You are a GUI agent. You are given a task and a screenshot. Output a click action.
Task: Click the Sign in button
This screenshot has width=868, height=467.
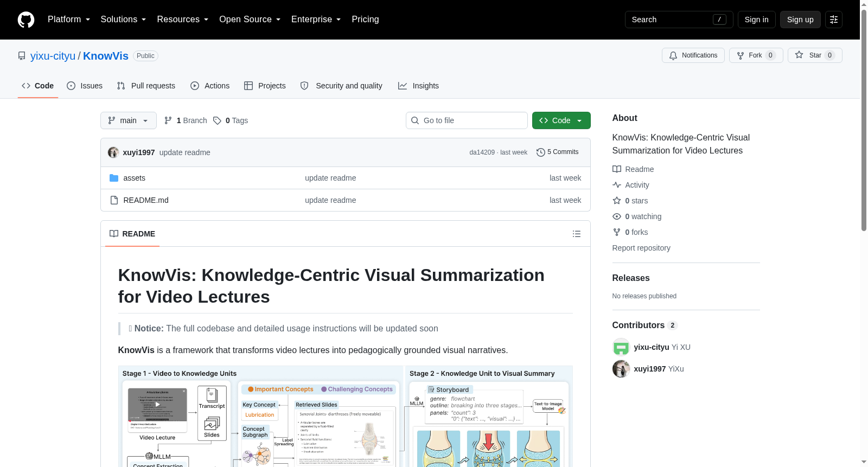756,20
